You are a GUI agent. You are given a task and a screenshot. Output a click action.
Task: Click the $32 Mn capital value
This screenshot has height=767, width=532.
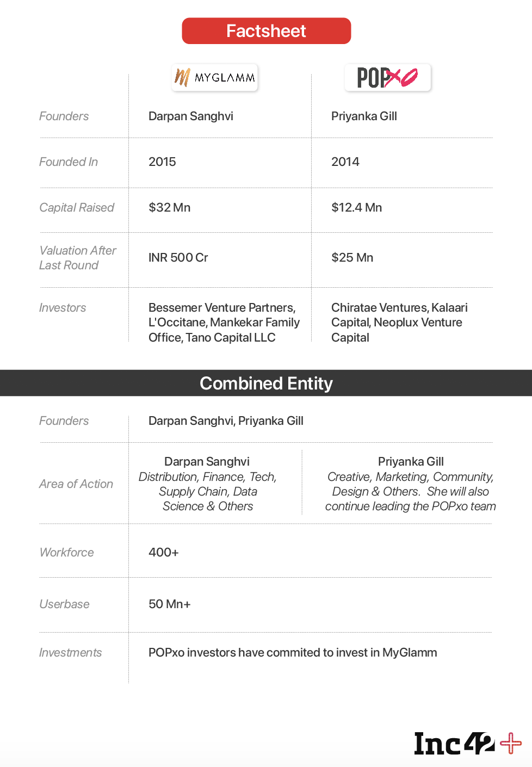[x=170, y=208]
